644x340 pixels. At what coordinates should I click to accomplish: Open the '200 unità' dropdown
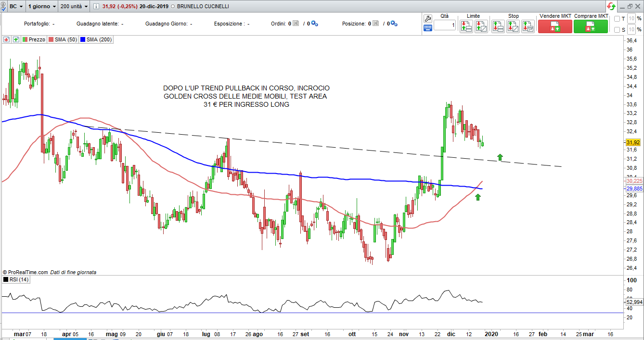(74, 6)
